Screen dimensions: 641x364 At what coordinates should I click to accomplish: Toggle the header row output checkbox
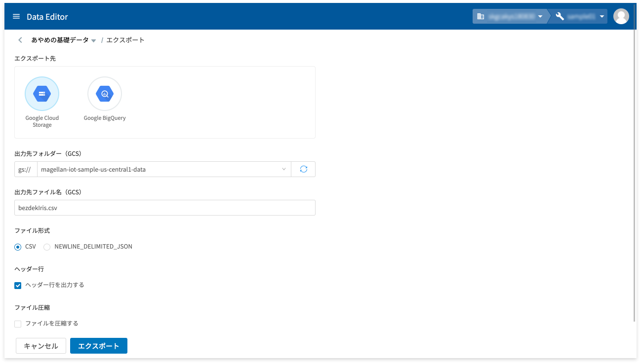18,285
